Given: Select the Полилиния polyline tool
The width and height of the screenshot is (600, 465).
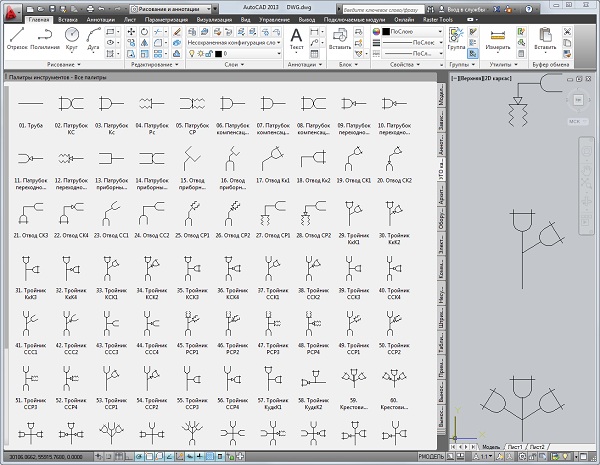Looking at the screenshot, I should click(x=45, y=37).
